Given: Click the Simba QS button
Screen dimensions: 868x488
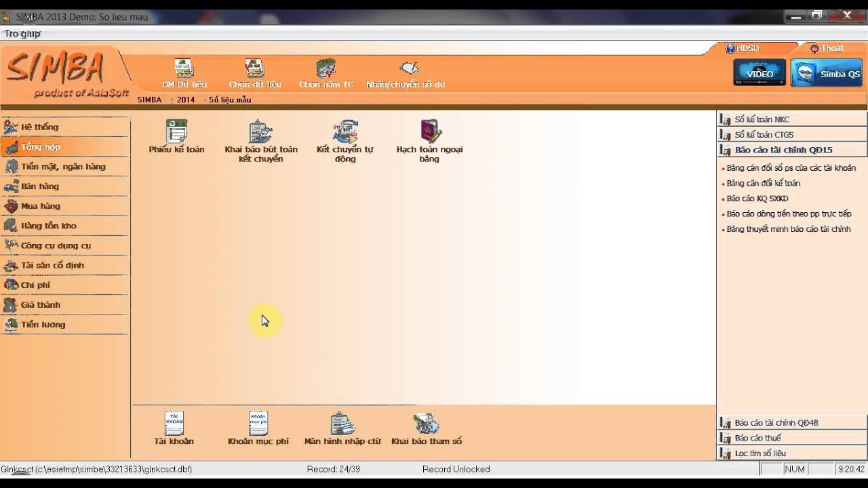Looking at the screenshot, I should click(x=827, y=73).
